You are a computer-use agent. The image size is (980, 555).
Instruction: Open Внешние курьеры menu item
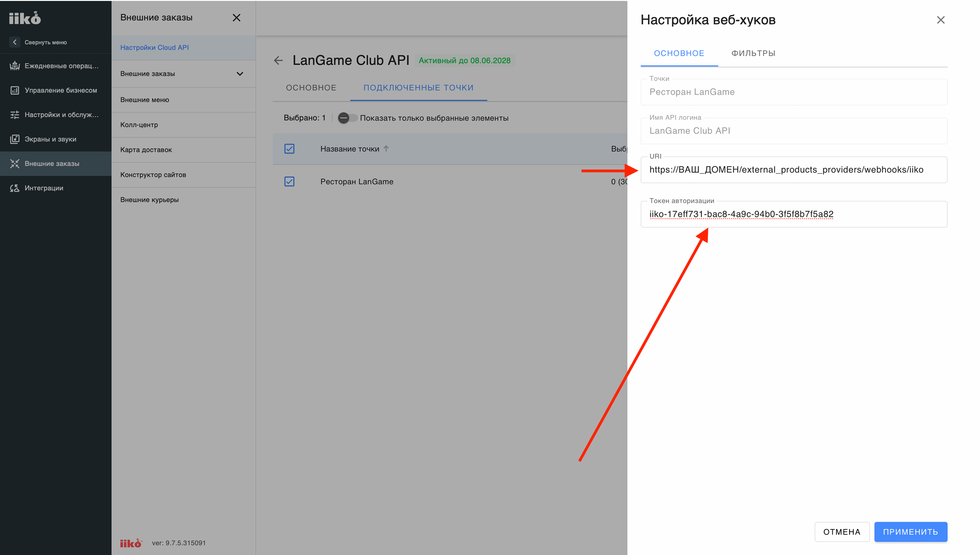point(150,199)
